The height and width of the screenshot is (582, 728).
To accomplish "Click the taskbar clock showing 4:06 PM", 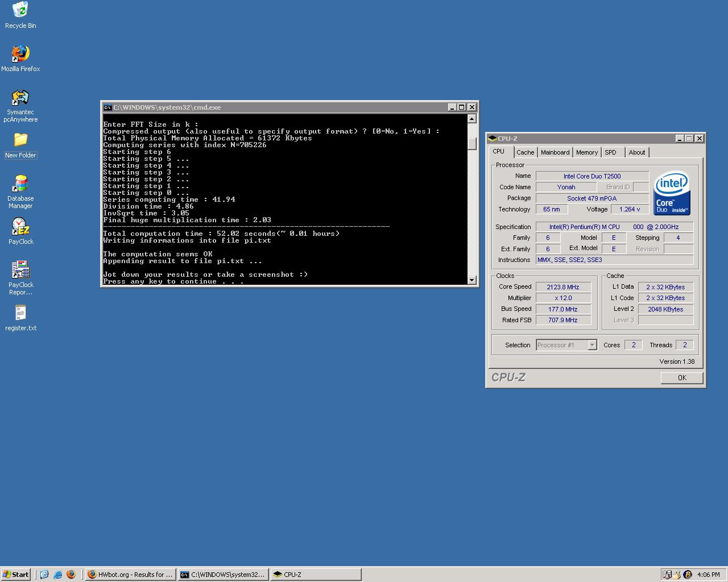I will coord(709,575).
